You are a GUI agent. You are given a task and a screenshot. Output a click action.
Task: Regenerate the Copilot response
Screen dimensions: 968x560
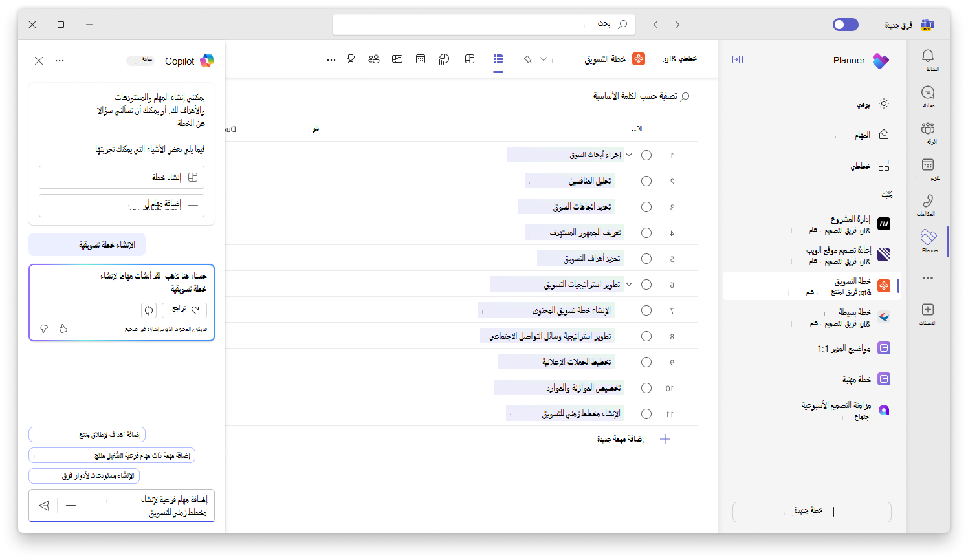tap(149, 310)
